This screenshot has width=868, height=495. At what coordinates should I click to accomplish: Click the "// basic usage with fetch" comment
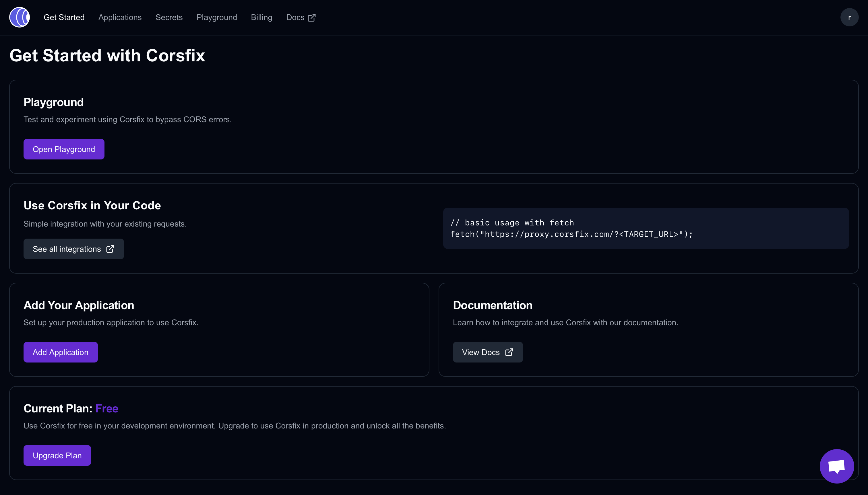(x=512, y=223)
